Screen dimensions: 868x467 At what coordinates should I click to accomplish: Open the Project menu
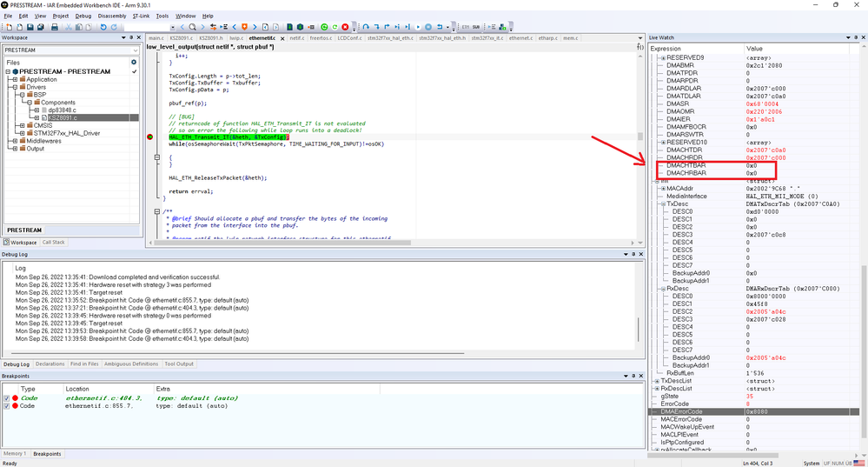tap(60, 16)
